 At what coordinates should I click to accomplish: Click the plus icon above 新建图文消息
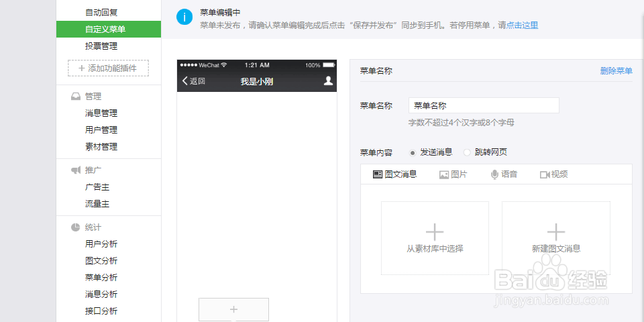pyautogui.click(x=556, y=232)
